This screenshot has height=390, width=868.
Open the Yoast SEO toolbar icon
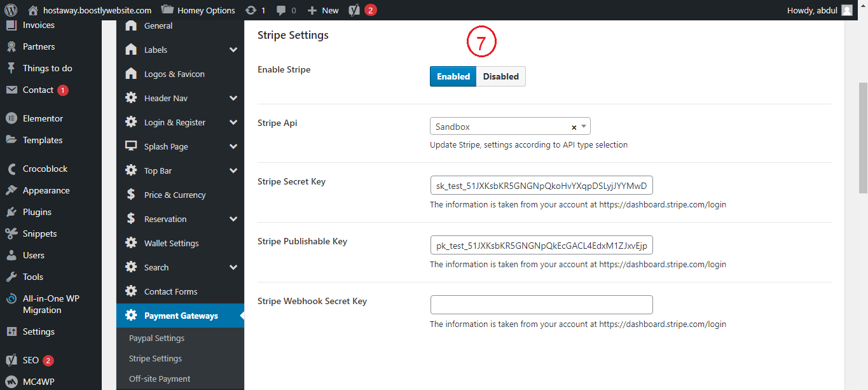point(355,10)
